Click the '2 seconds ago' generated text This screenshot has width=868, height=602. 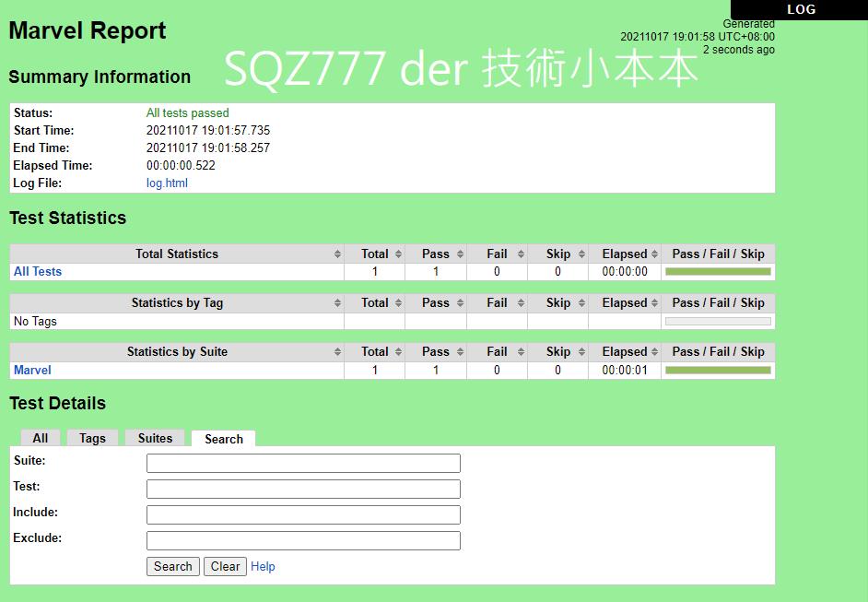[738, 49]
